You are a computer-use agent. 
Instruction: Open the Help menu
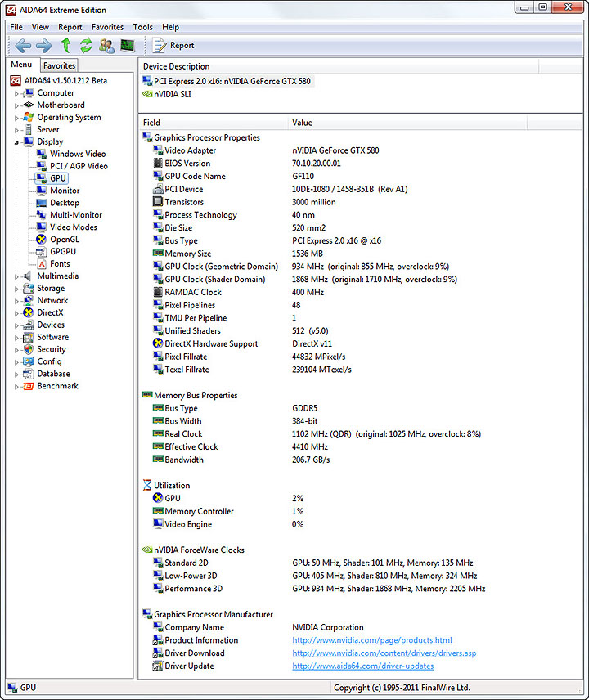tap(171, 27)
